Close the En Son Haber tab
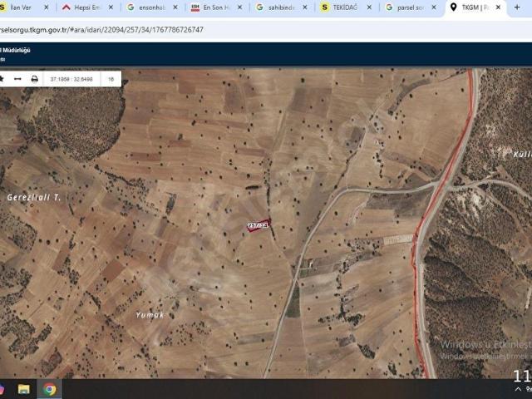 (240, 7)
